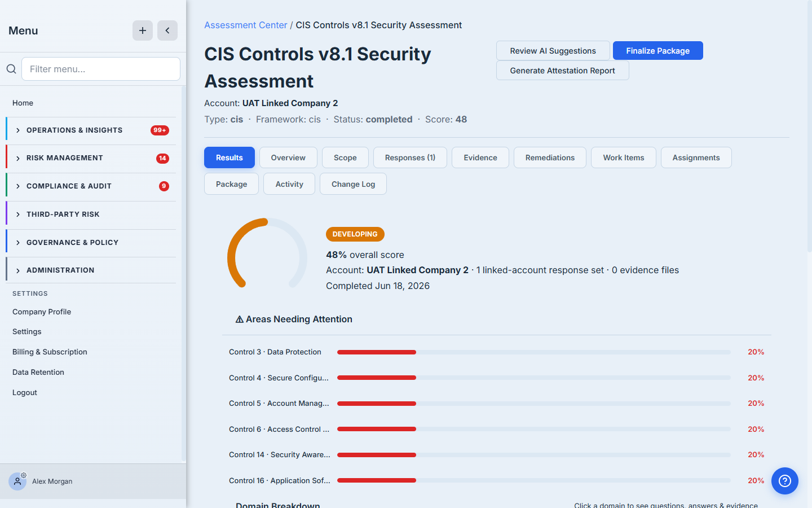Open the Package tab
Viewport: 812px width, 508px height.
click(x=231, y=184)
